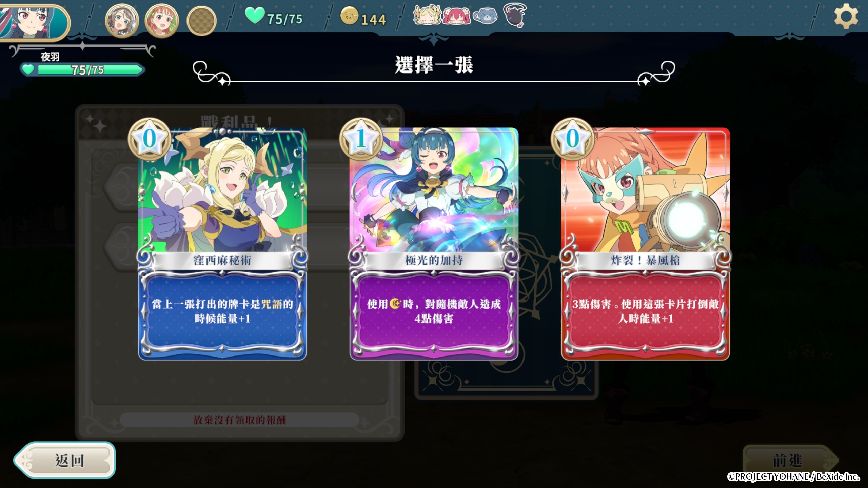
Task: Tap Yohane's 75/75 green health bar
Action: point(82,70)
